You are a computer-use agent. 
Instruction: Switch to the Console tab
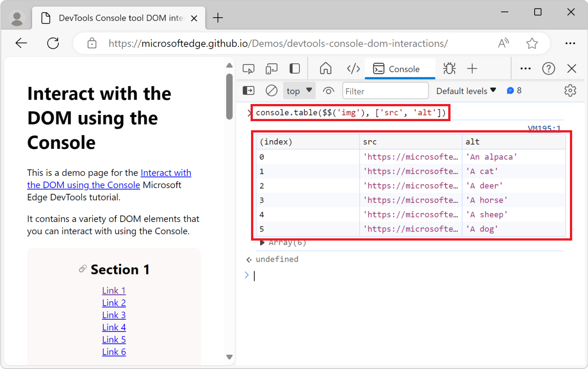point(400,68)
